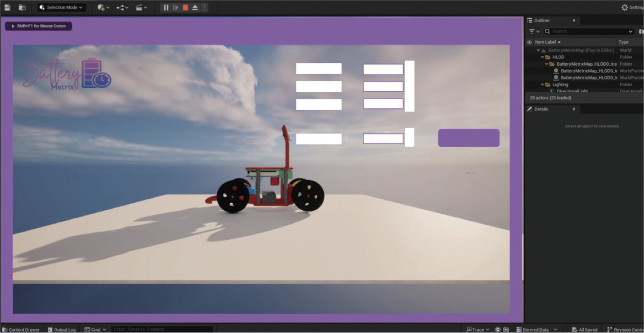Collapse the HLOD folder
Image resolution: width=644 pixels, height=333 pixels.
pyautogui.click(x=542, y=57)
